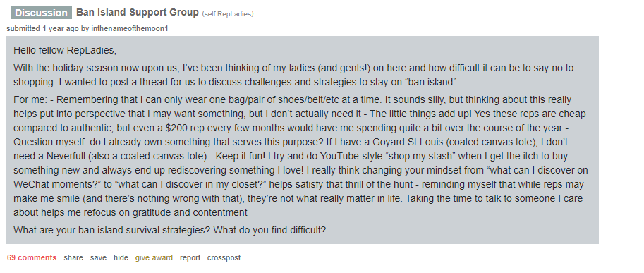Click the word 'submitted' under the title
The image size is (644, 273).
tap(23, 29)
